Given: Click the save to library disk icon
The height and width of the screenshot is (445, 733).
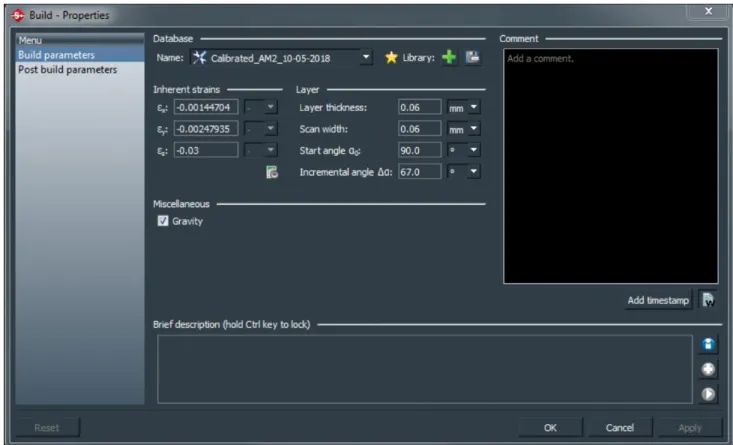Looking at the screenshot, I should click(472, 57).
